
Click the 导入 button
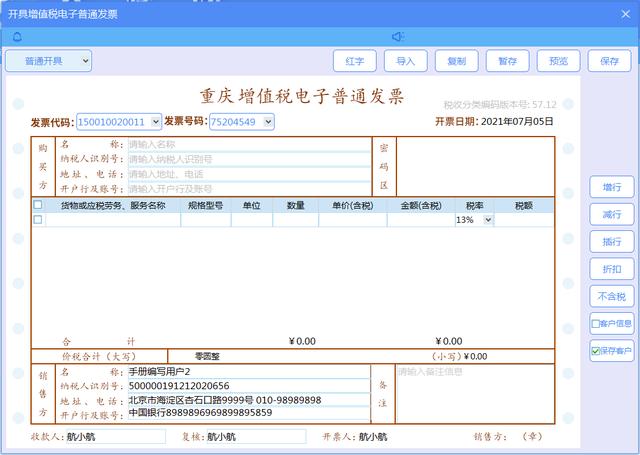tap(406, 61)
